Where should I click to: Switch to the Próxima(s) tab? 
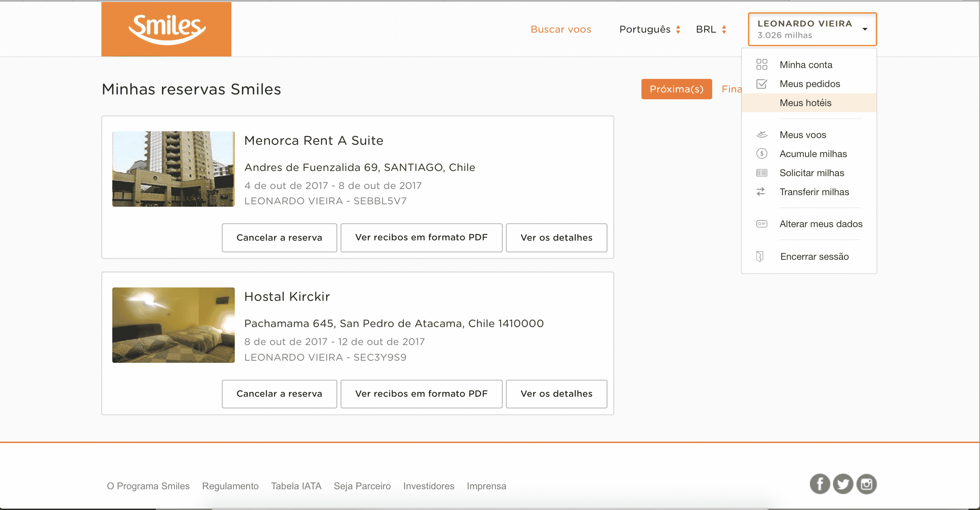coord(676,89)
